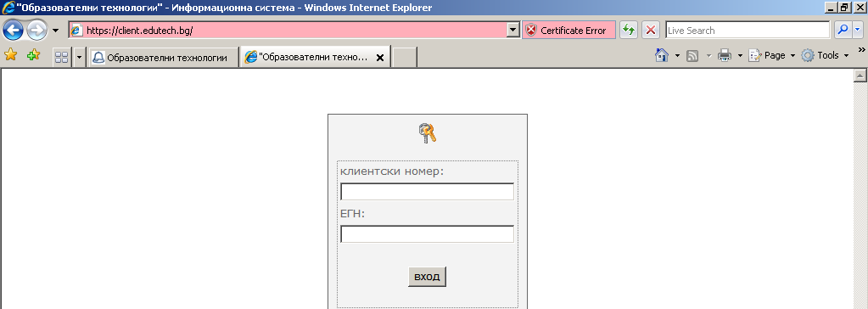Click into the Live Search box
Screen dimensions: 868x309
[x=748, y=31]
